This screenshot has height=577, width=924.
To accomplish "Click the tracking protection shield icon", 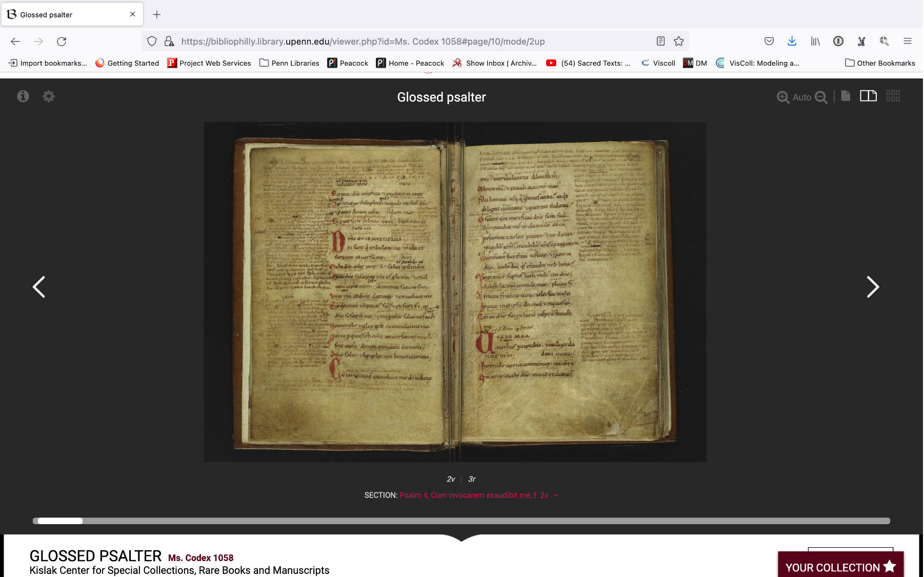I will click(x=152, y=42).
